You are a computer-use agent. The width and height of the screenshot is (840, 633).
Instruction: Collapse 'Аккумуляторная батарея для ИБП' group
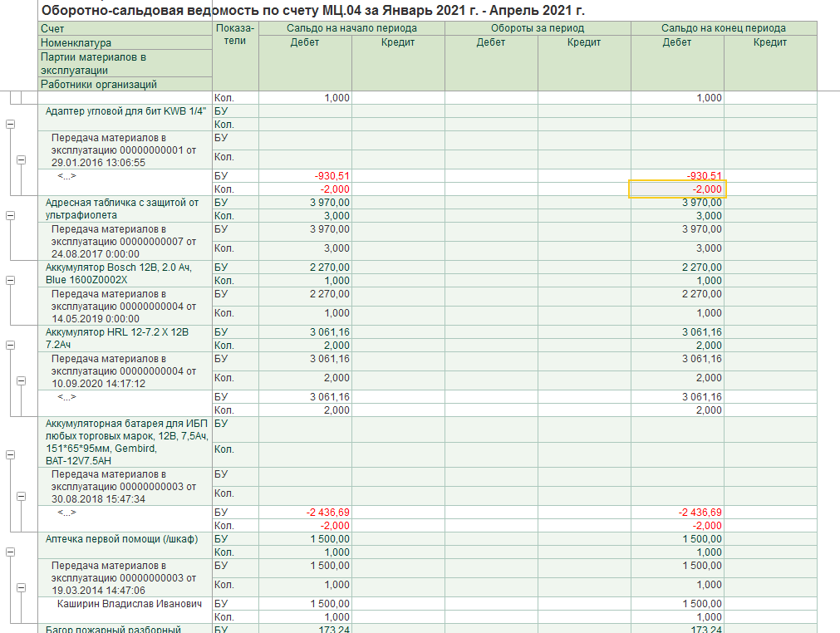click(11, 455)
